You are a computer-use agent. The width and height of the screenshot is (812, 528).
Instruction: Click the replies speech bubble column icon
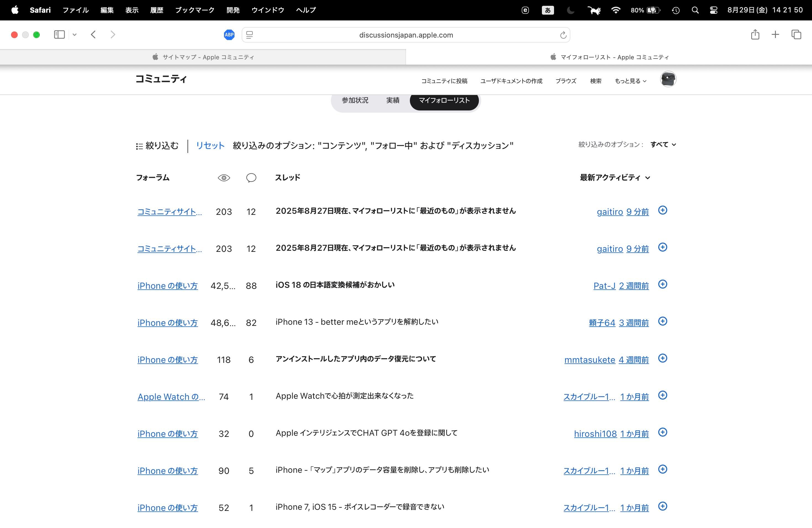coord(251,178)
